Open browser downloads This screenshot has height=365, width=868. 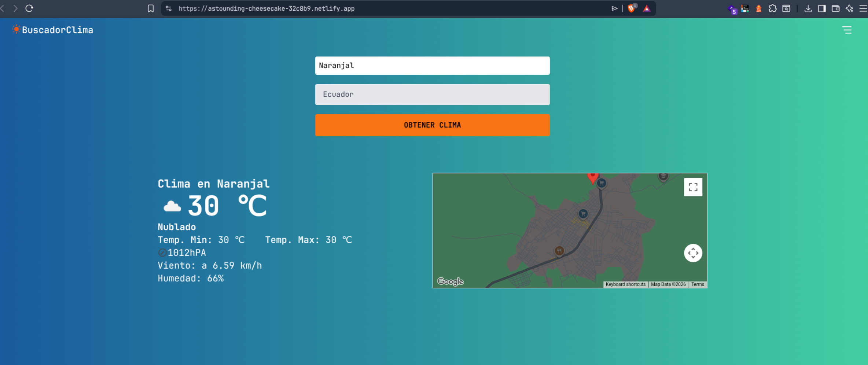coord(808,8)
